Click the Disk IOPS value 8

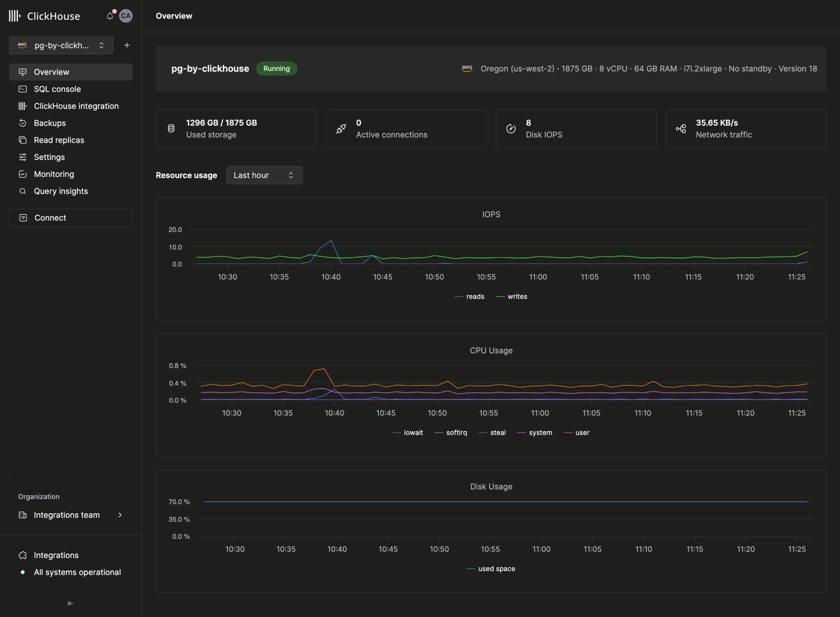coord(528,123)
